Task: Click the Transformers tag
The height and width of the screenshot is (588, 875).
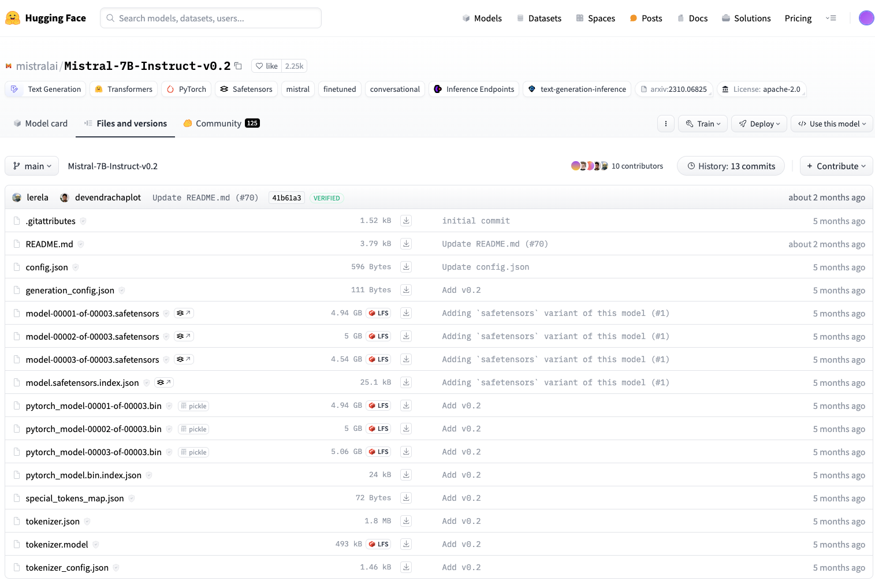Action: (124, 89)
